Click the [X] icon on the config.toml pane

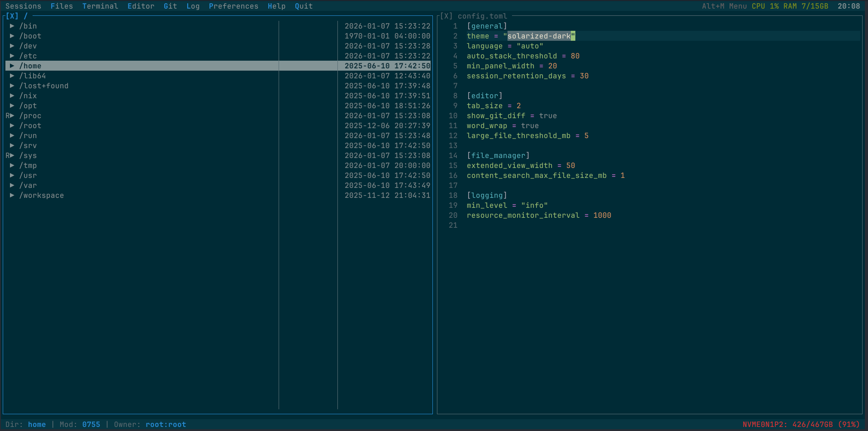point(446,15)
